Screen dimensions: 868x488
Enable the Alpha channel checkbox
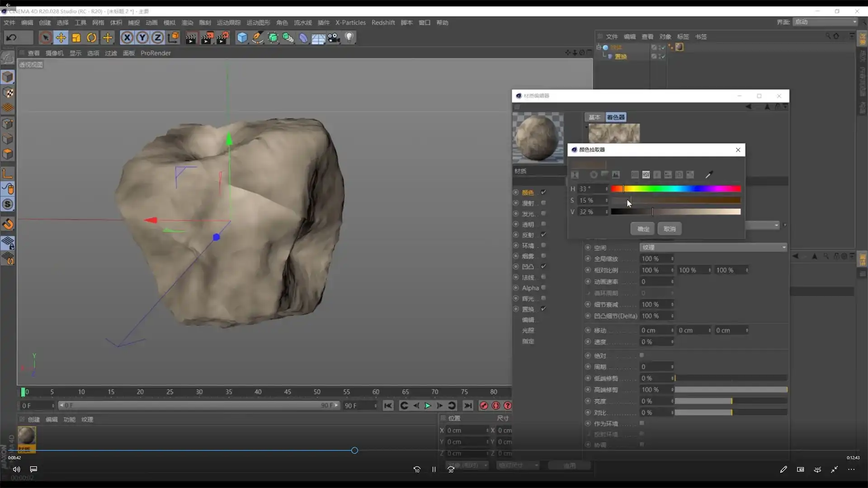543,287
